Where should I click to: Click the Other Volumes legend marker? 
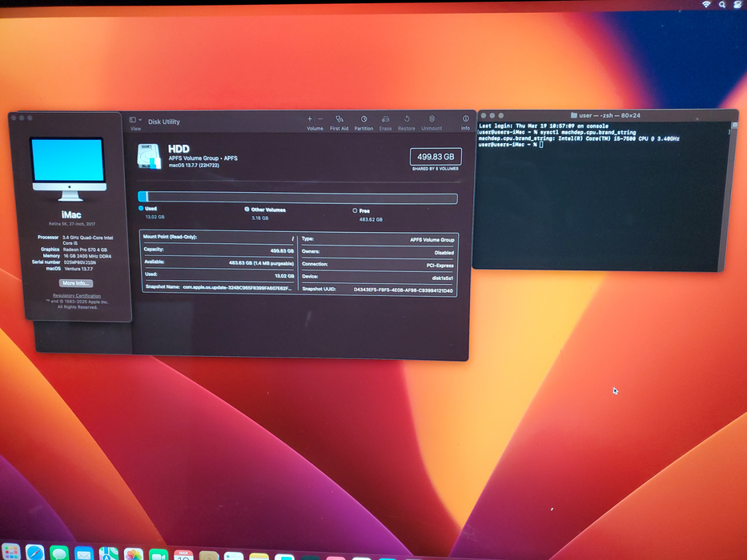[247, 209]
